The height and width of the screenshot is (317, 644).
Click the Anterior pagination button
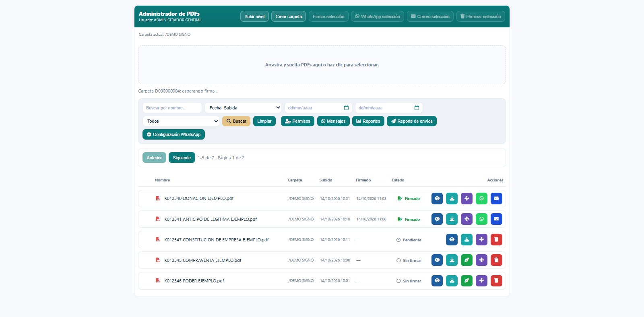tap(154, 158)
